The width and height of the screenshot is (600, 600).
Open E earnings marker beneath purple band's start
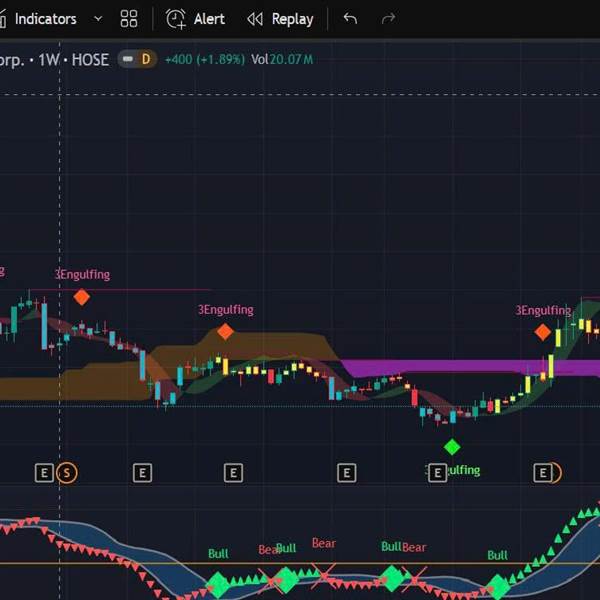(x=347, y=473)
